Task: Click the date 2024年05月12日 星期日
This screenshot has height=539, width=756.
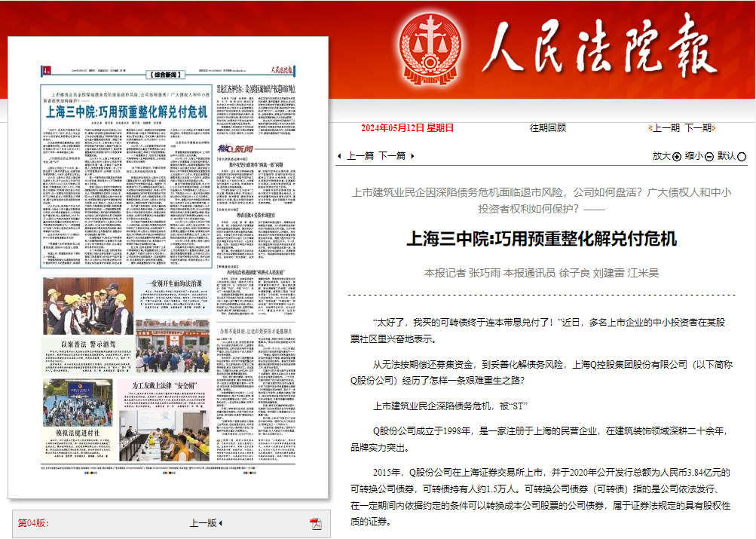Action: click(x=408, y=127)
